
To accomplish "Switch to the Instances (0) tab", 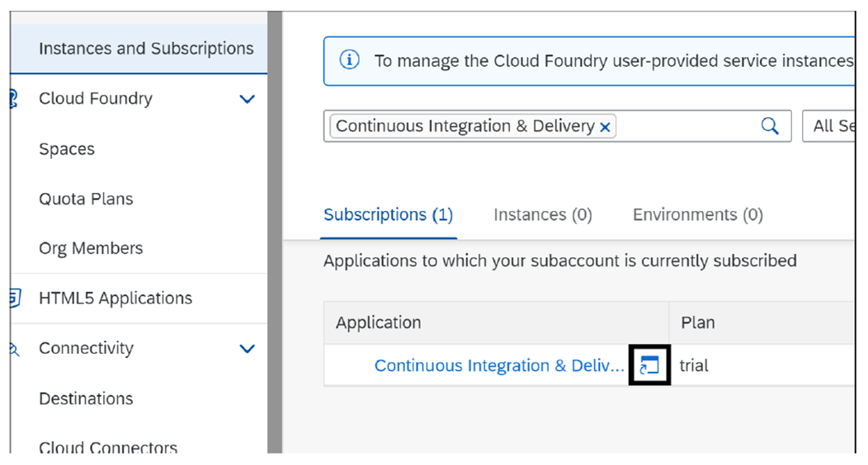I will 542,215.
